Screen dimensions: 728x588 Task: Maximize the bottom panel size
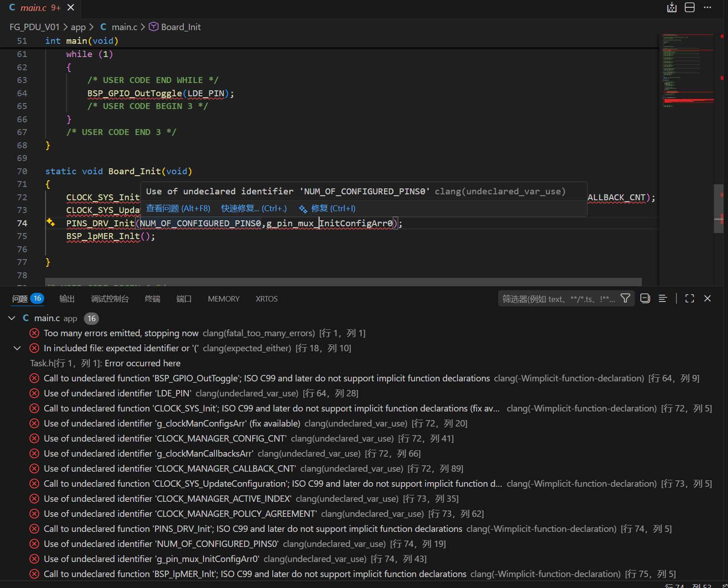[690, 298]
